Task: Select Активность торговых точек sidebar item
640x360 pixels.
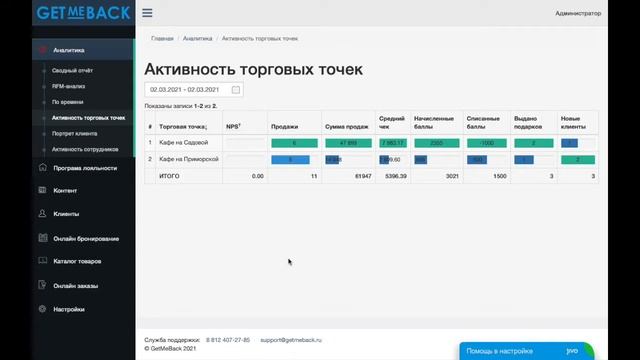Action: point(89,118)
